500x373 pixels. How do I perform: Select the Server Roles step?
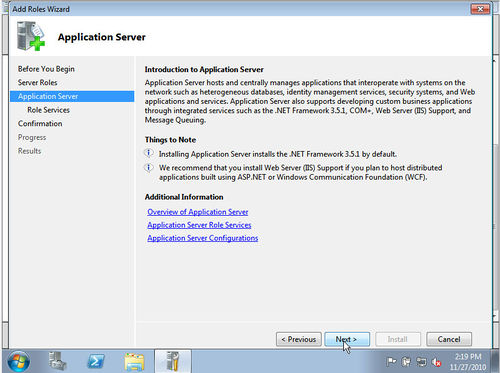[38, 82]
